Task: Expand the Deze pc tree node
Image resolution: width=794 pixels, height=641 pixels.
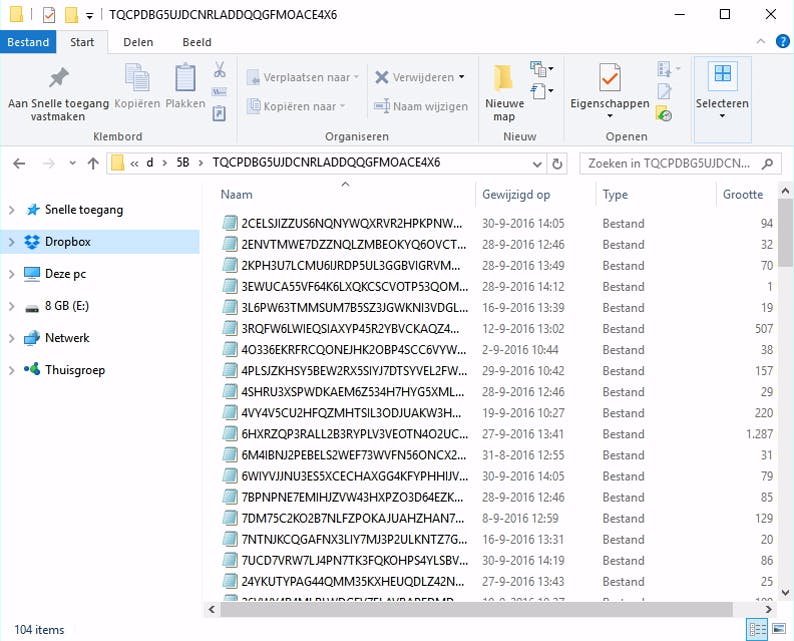Action: 12,274
